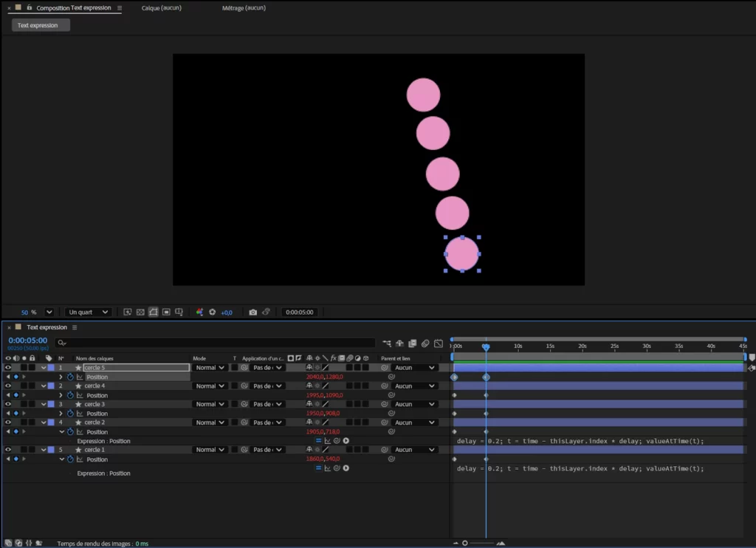Click the Nom des calques column header

click(x=94, y=358)
